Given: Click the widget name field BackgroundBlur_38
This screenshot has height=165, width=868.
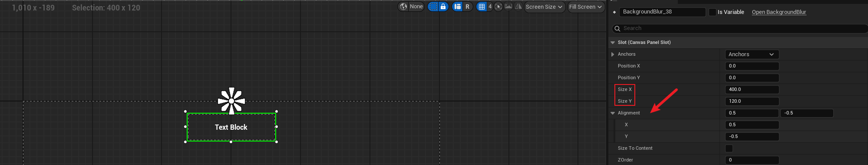Looking at the screenshot, I should (662, 12).
